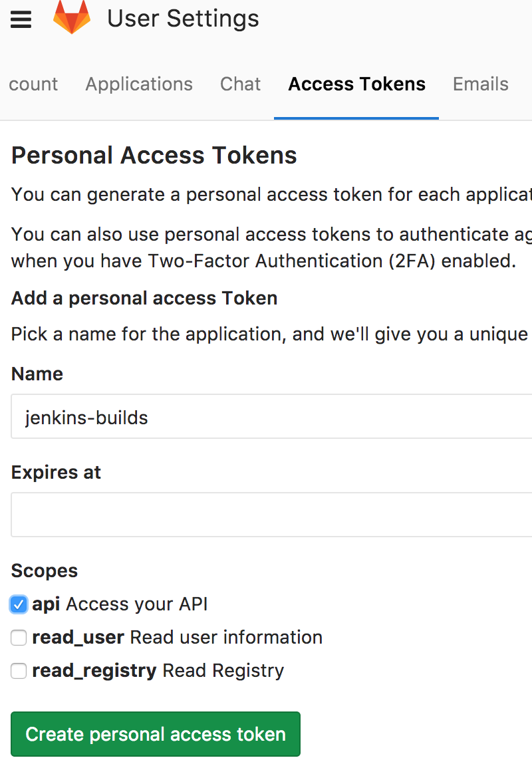Click the User Settings page title

pyautogui.click(x=183, y=19)
